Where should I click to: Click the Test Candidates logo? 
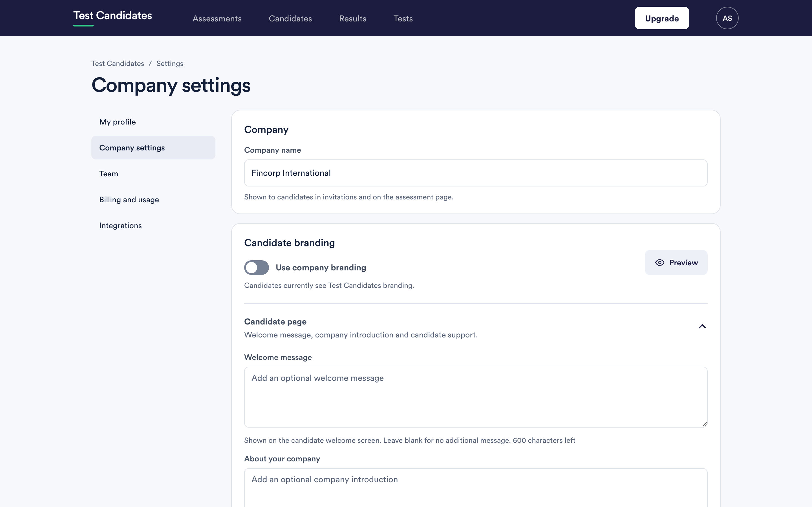point(112,16)
